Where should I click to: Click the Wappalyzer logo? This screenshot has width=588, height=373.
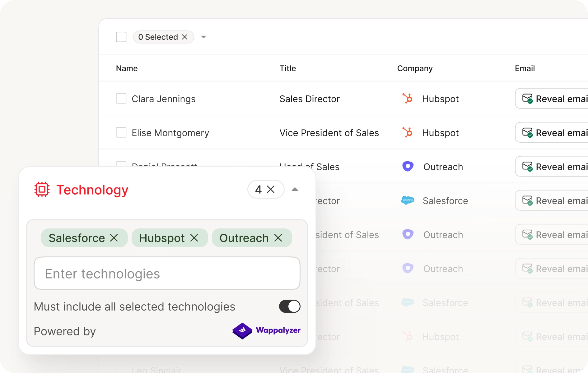pyautogui.click(x=266, y=331)
